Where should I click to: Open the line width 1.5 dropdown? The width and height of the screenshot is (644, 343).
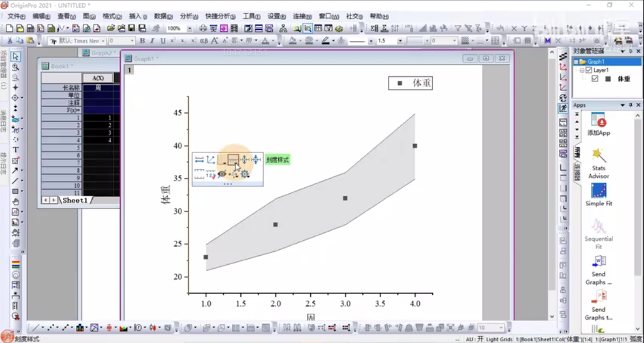(400, 41)
